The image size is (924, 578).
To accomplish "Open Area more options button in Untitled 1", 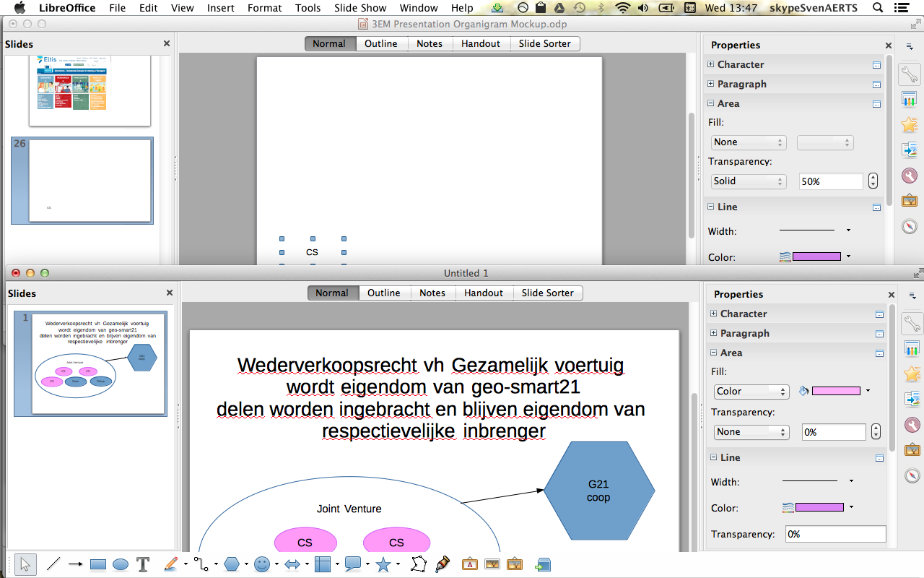I will click(879, 353).
